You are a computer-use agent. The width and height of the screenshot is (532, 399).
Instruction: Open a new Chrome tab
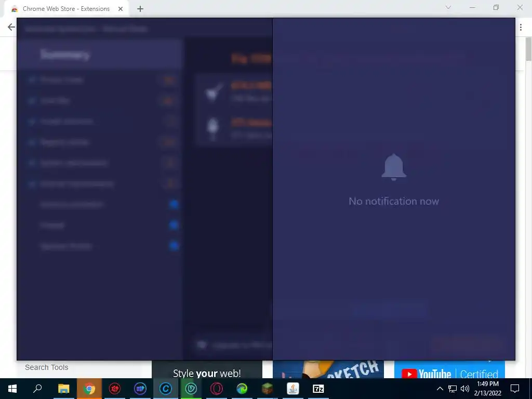[140, 9]
